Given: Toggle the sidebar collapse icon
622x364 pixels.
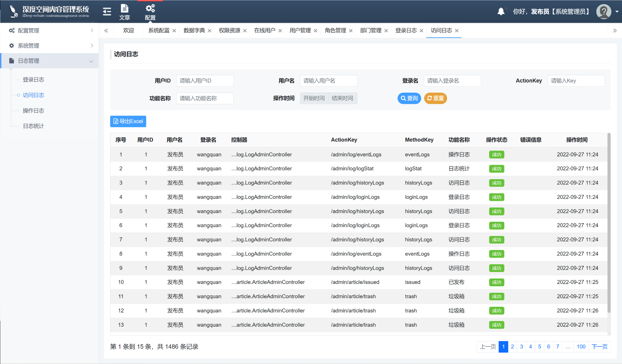Looking at the screenshot, I should [x=107, y=12].
